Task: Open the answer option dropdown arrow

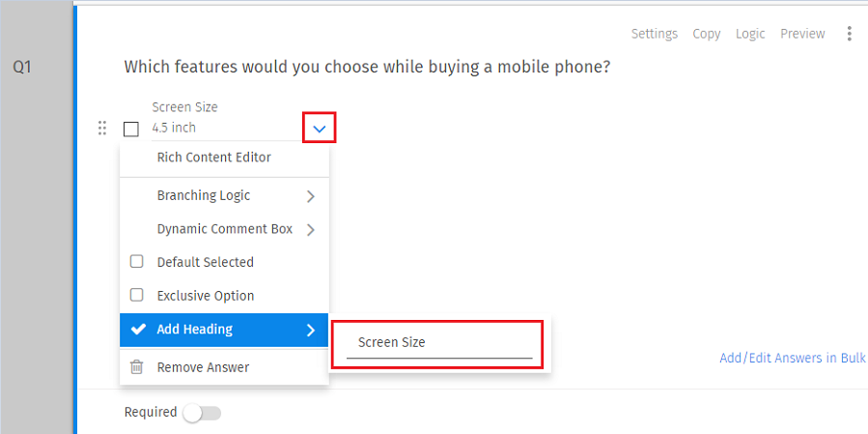Action: click(320, 128)
